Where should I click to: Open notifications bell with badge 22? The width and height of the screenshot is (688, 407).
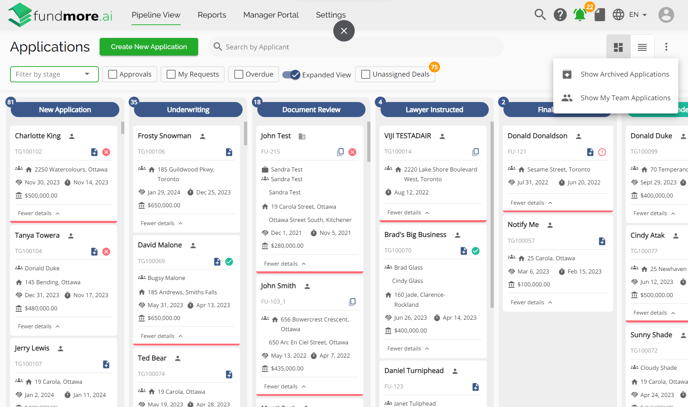click(580, 14)
